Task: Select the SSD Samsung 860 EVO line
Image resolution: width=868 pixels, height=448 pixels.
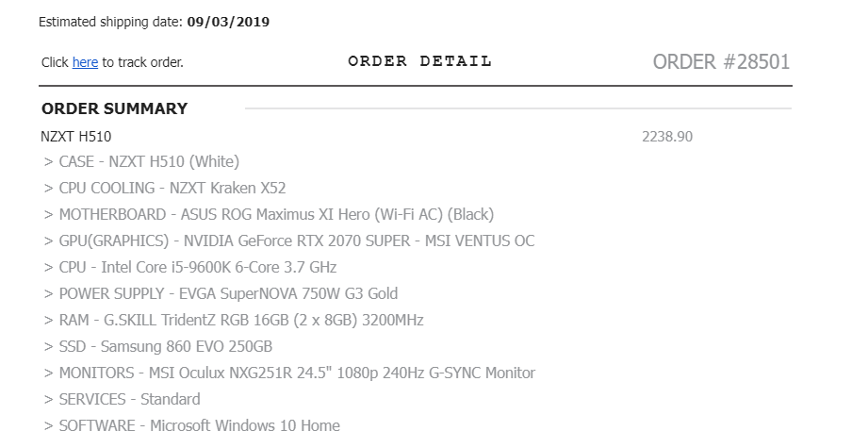Action: click(x=158, y=346)
